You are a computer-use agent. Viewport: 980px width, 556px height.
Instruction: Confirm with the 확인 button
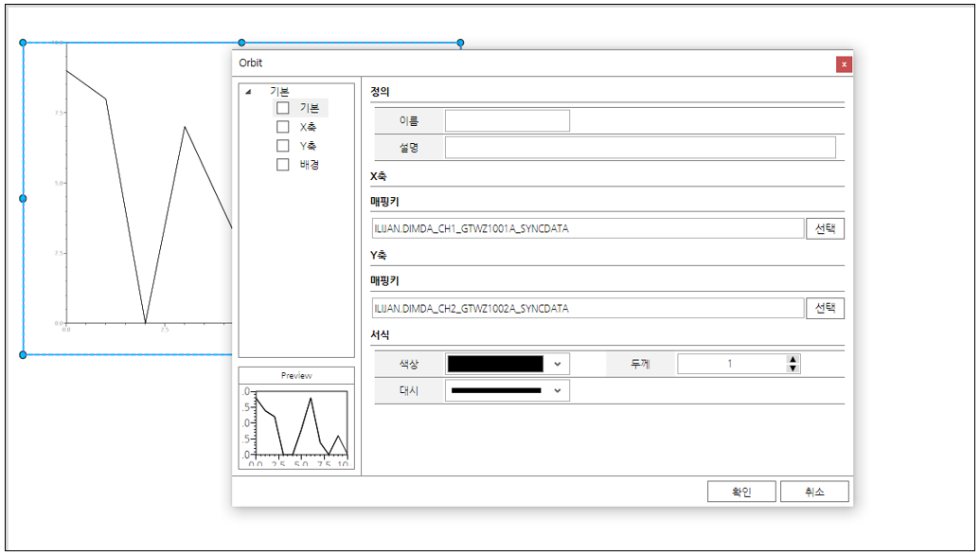[741, 493]
